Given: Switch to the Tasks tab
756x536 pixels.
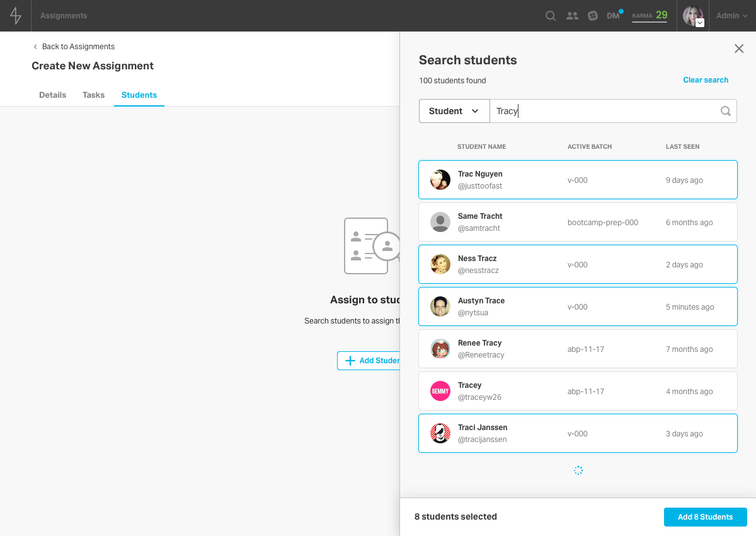Looking at the screenshot, I should [x=93, y=95].
